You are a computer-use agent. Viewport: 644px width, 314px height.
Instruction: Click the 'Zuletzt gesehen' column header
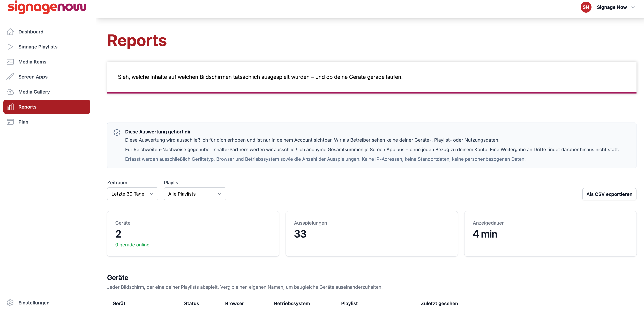(x=439, y=303)
